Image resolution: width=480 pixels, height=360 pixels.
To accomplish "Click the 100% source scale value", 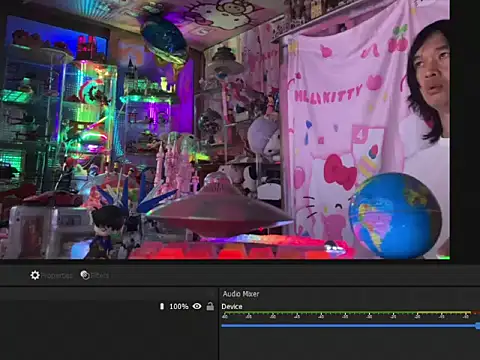I will tap(179, 306).
